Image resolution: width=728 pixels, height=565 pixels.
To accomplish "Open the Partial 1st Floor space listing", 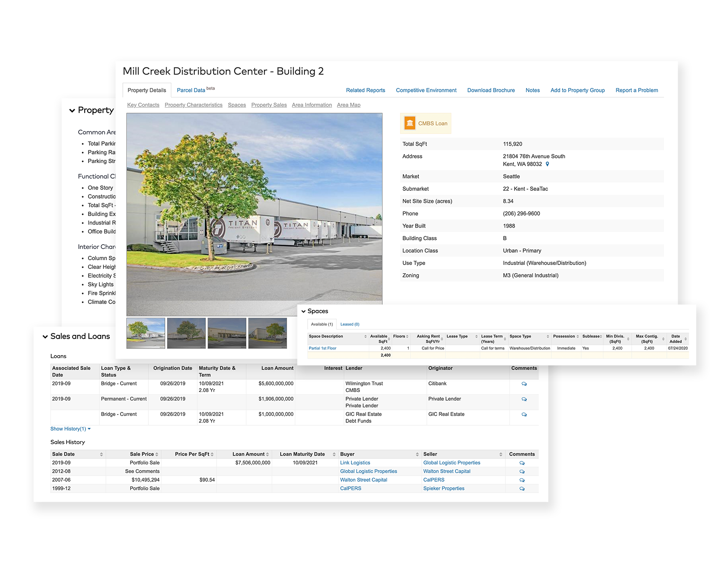I will (322, 348).
